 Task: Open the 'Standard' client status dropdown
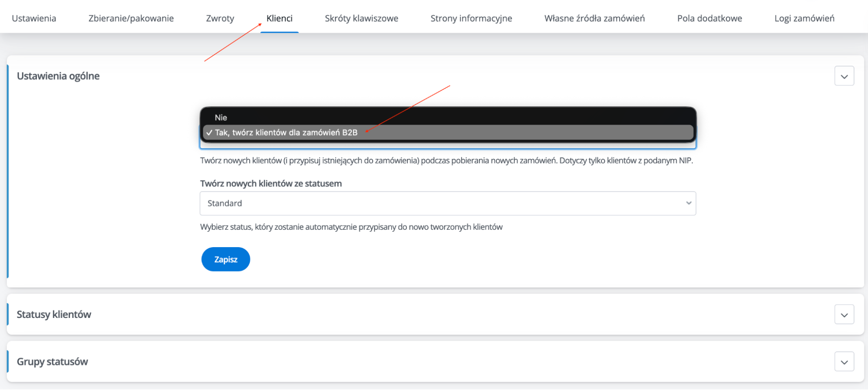point(447,203)
